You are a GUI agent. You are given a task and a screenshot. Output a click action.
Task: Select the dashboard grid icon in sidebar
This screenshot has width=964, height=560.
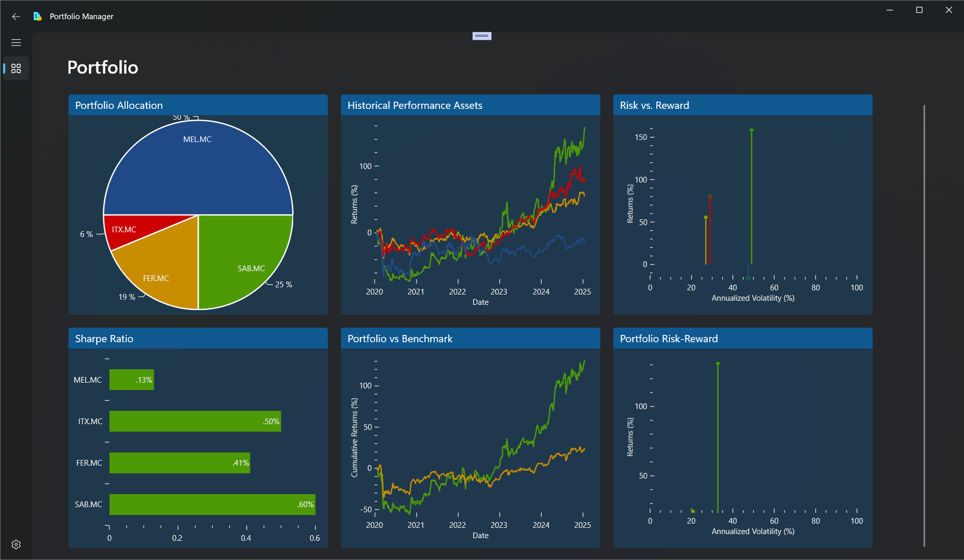pyautogui.click(x=16, y=68)
